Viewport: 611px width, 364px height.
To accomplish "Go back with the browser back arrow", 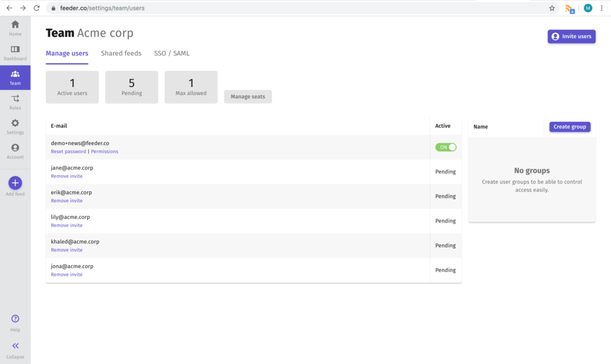I will [x=10, y=8].
